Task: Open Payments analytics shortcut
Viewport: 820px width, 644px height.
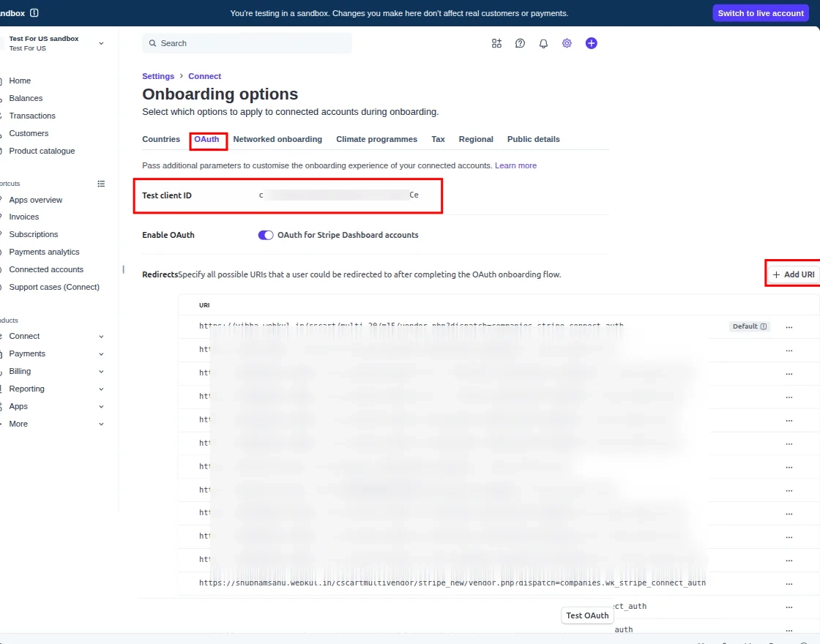Action: pyautogui.click(x=44, y=252)
